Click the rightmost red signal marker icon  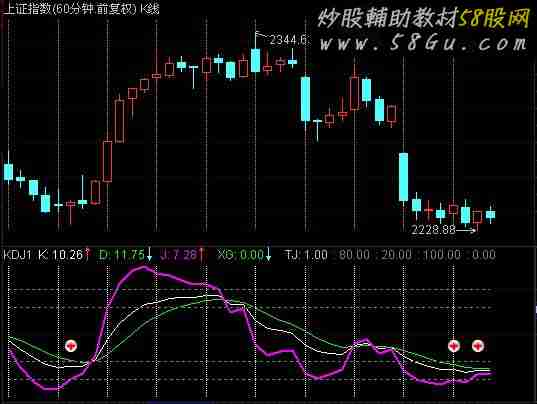(x=478, y=346)
